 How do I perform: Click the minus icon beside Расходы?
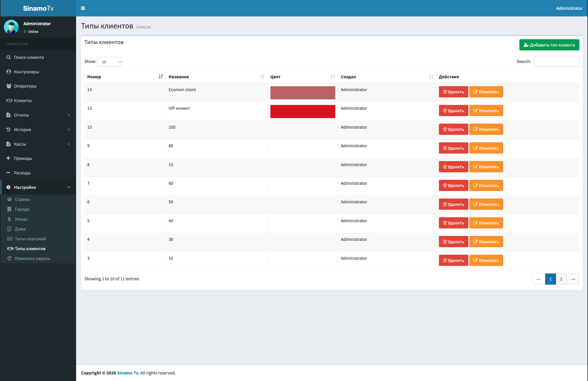click(x=8, y=173)
